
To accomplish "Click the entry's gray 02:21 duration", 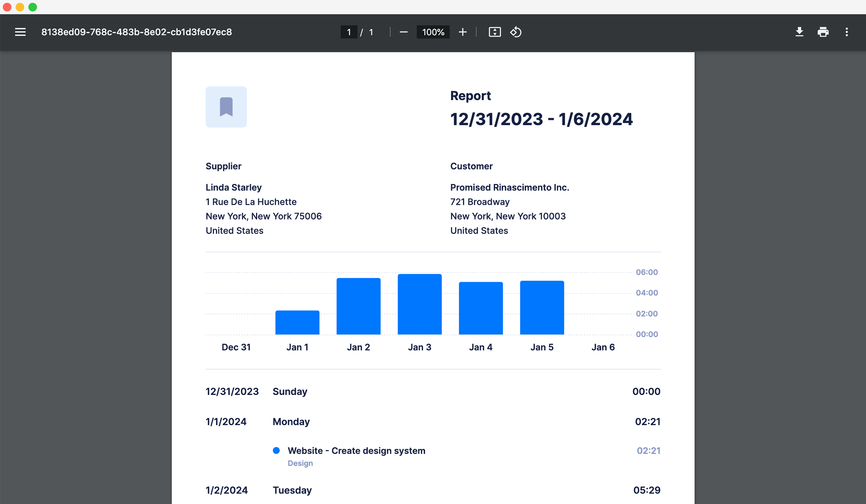I will pos(648,451).
